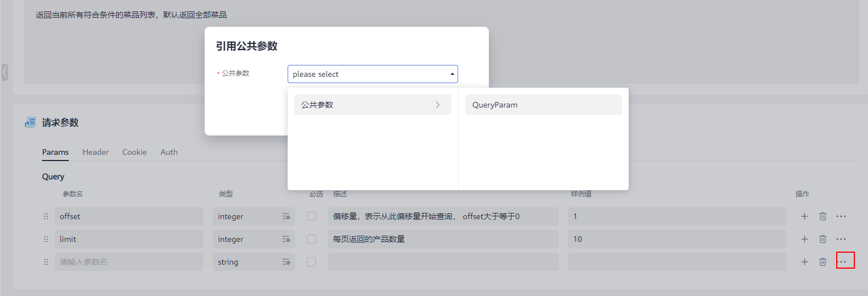The width and height of the screenshot is (868, 296).
Task: Add a parameter after the offset row
Action: pyautogui.click(x=804, y=216)
